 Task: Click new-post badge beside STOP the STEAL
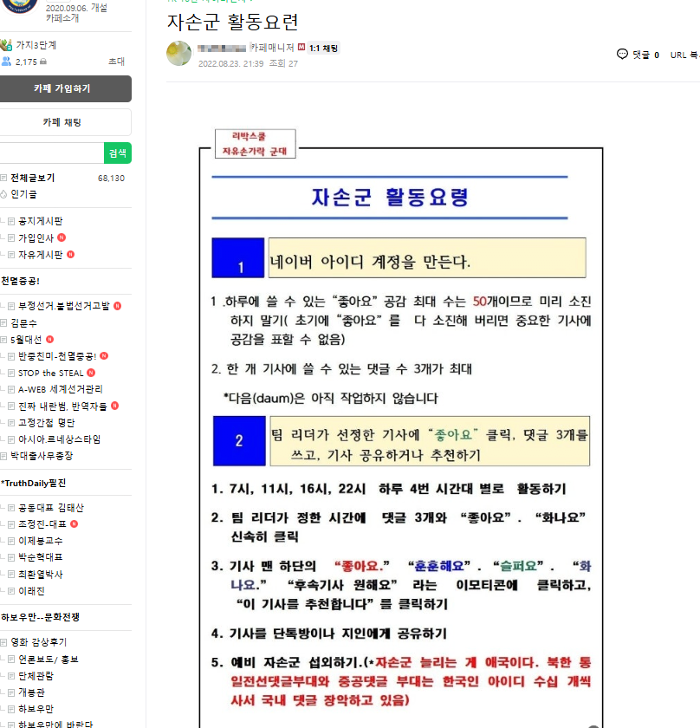tap(91, 373)
